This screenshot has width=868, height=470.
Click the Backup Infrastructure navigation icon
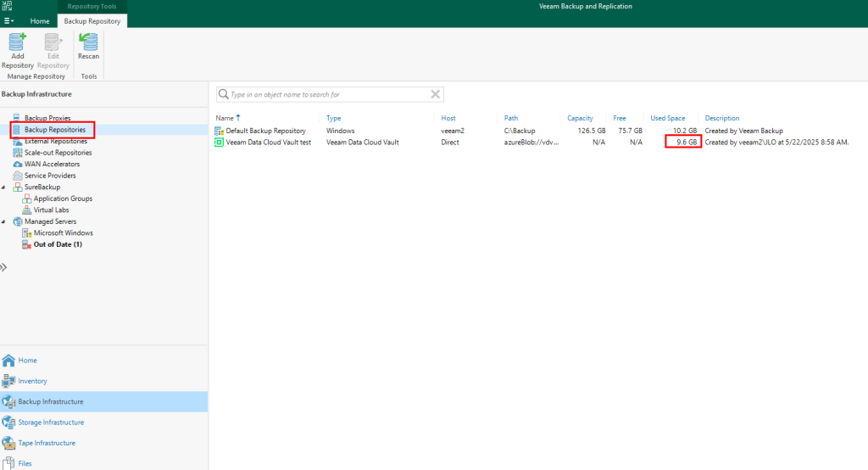[x=8, y=402]
